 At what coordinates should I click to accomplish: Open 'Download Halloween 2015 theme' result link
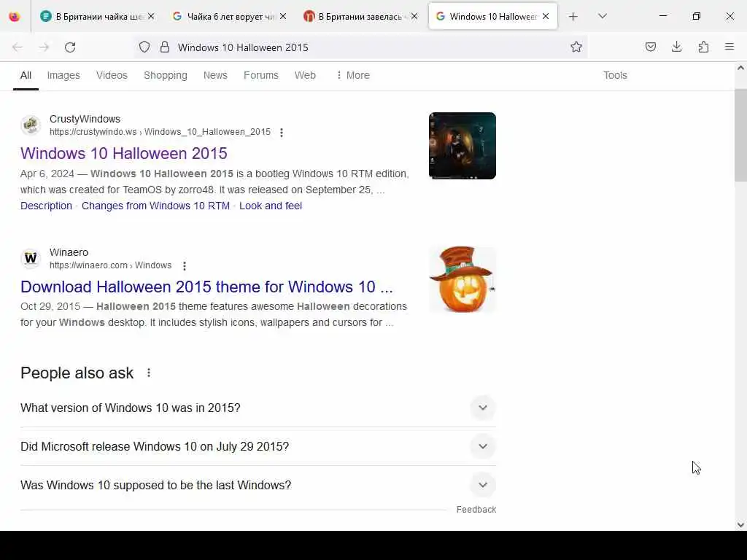[206, 287]
